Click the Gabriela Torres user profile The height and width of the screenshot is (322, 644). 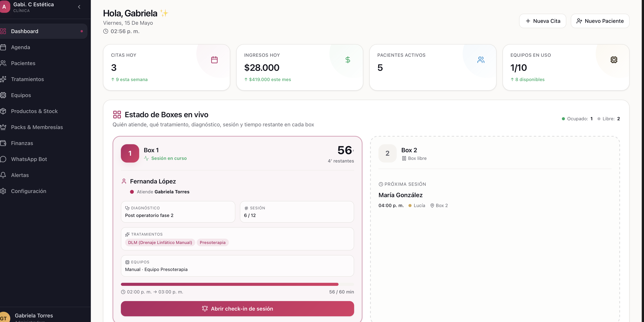click(34, 316)
